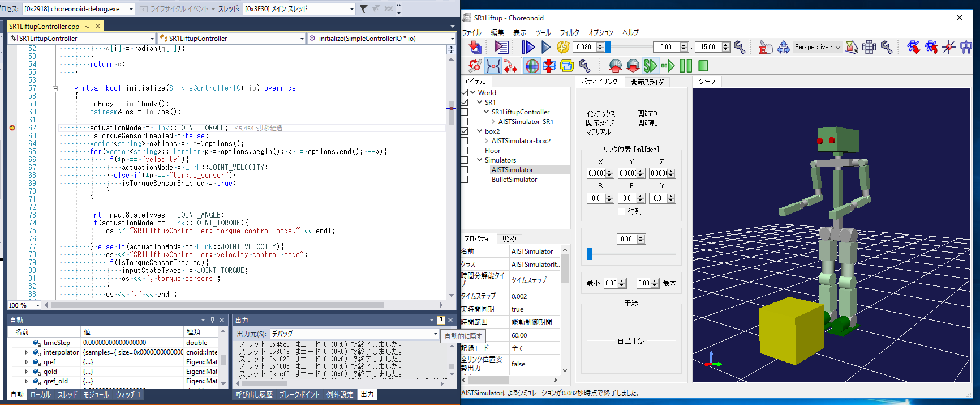Open the フィルタ menu
980x405 pixels.
[569, 33]
